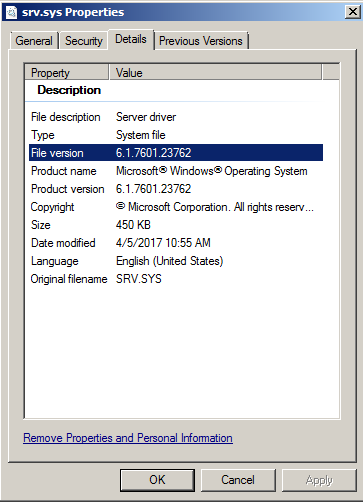Click the Value column header

[216, 73]
